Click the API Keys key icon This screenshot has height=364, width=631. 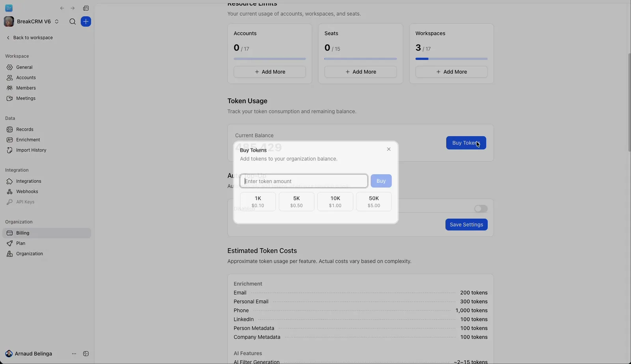(x=9, y=202)
